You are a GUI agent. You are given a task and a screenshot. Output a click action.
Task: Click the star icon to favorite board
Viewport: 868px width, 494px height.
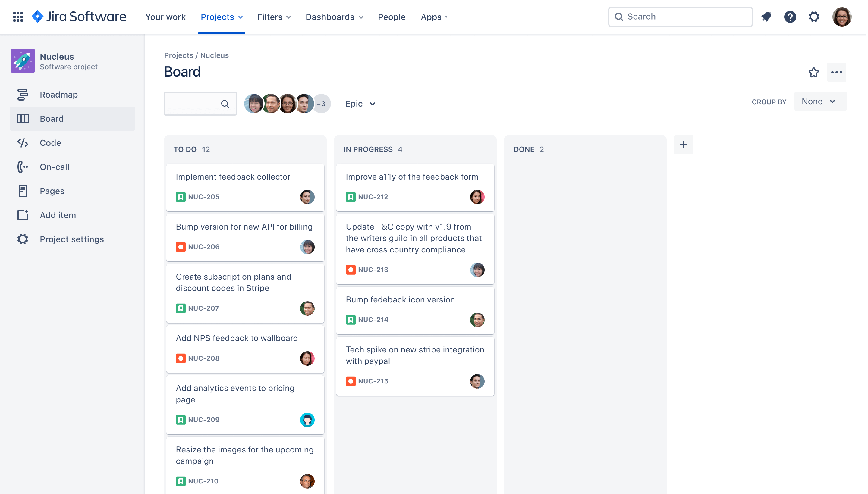coord(814,73)
